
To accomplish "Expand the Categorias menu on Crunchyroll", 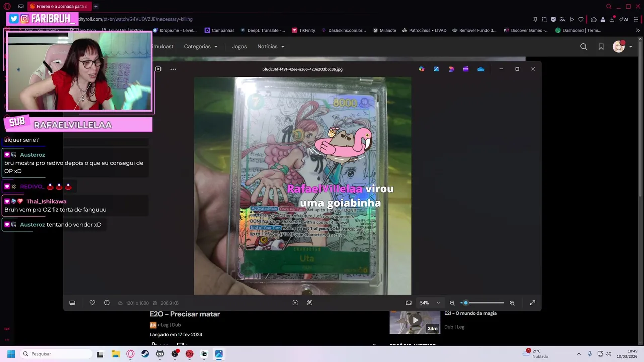I will coord(201,46).
